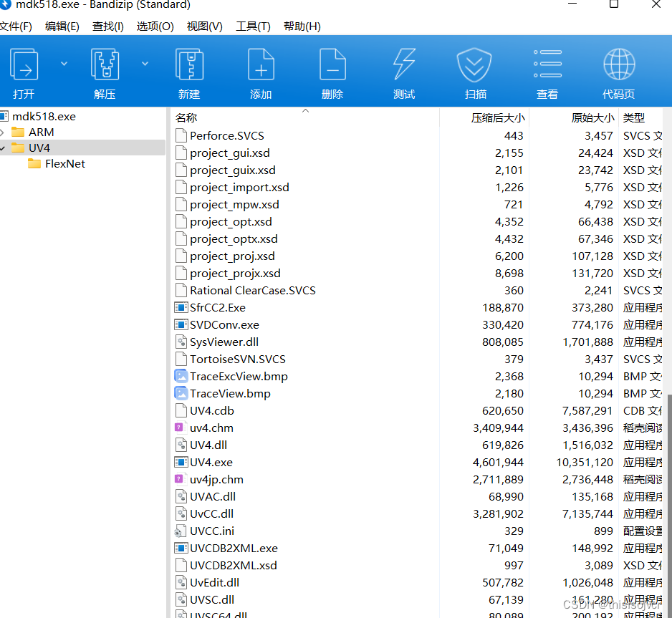The height and width of the screenshot is (618, 672).
Task: Click the UvCC.dll file icon
Action: [x=181, y=513]
